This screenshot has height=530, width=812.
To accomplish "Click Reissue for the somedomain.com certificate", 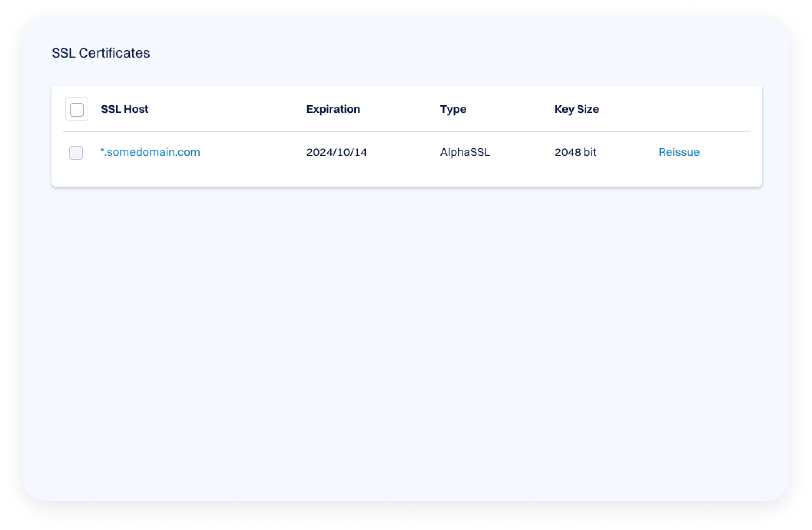I will [x=679, y=152].
